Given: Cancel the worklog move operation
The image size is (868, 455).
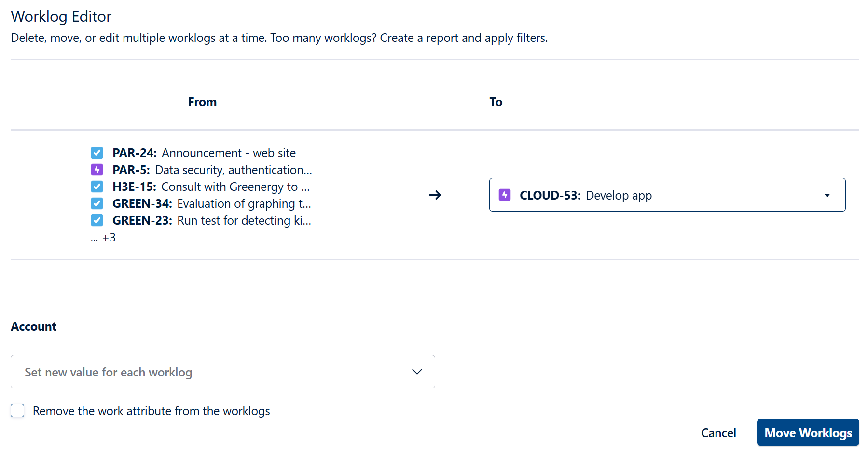Looking at the screenshot, I should [718, 433].
